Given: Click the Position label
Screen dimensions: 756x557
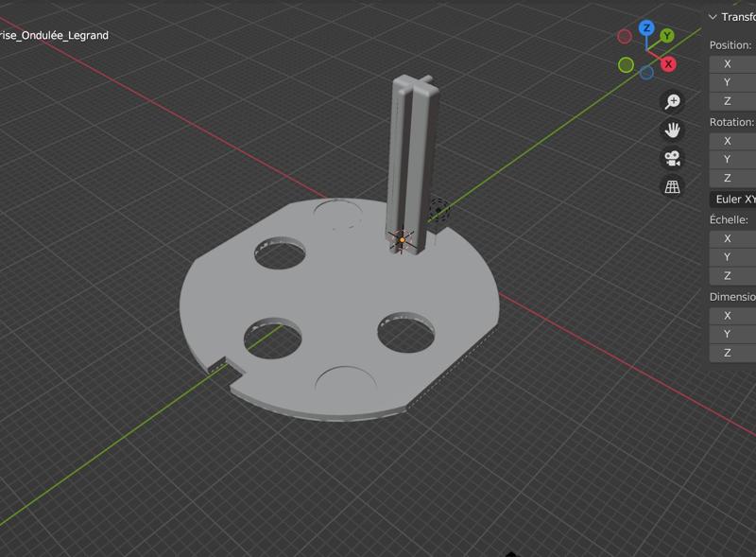Looking at the screenshot, I should tap(730, 45).
